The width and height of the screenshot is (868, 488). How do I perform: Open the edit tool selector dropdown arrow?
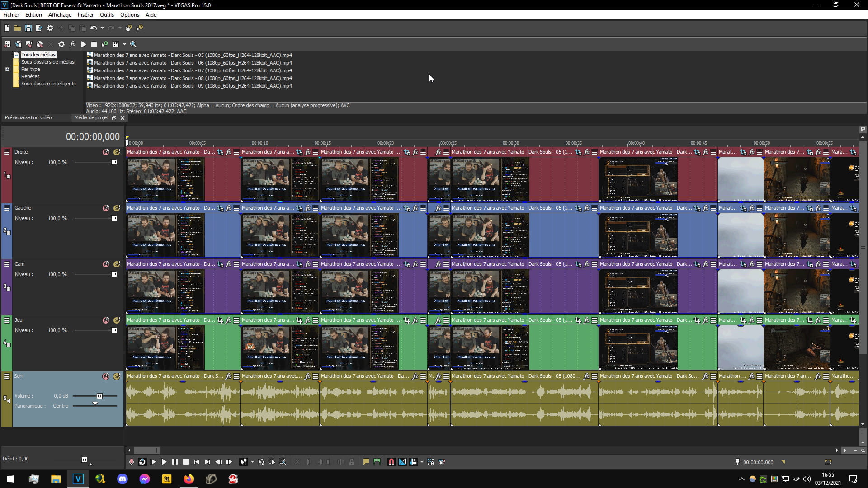(x=252, y=462)
